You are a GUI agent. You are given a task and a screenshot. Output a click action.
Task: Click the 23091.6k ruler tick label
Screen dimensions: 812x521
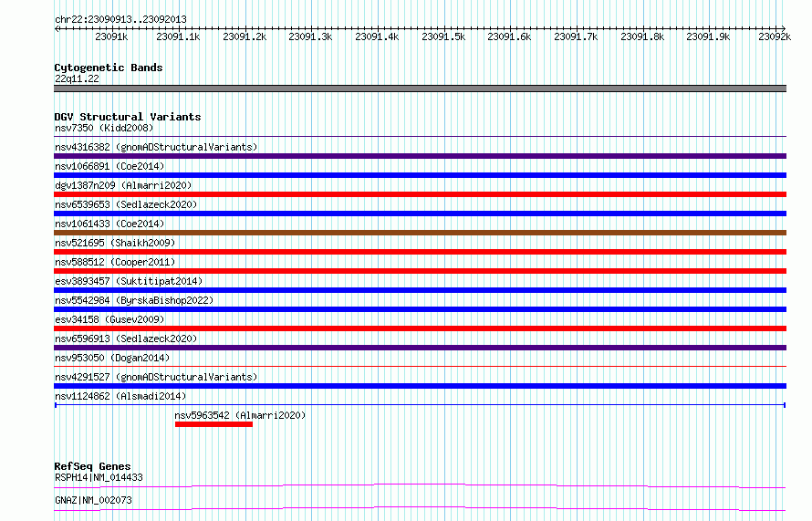pos(509,36)
